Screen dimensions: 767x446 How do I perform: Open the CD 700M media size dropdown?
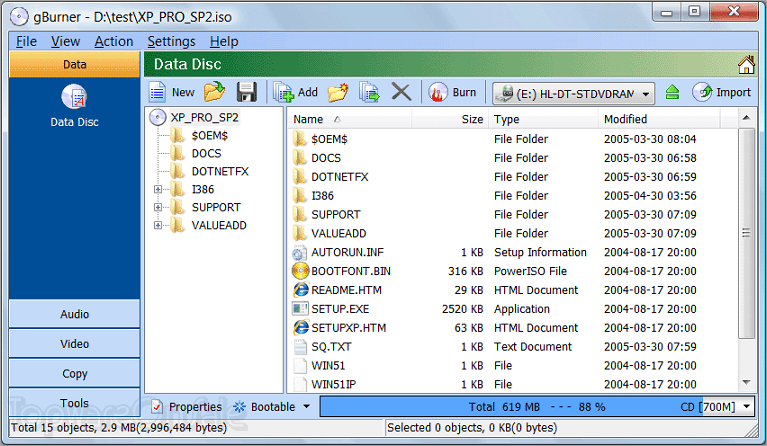(x=746, y=406)
